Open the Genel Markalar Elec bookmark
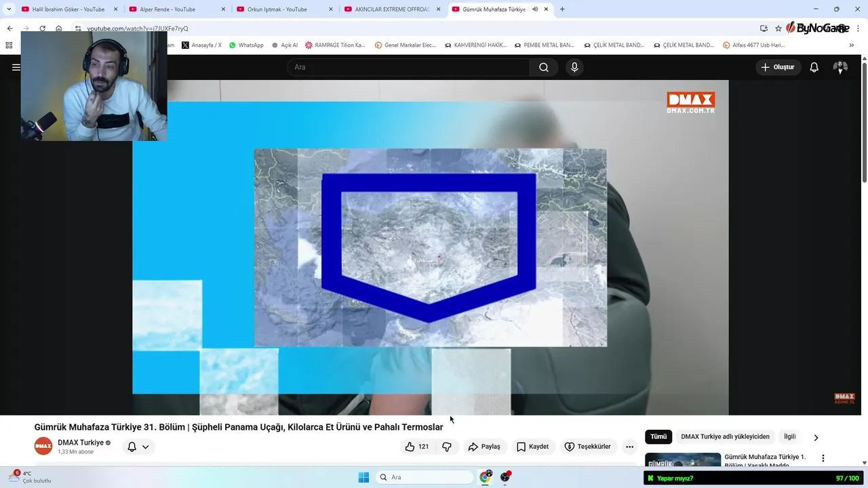The width and height of the screenshot is (868, 488). pyautogui.click(x=405, y=45)
